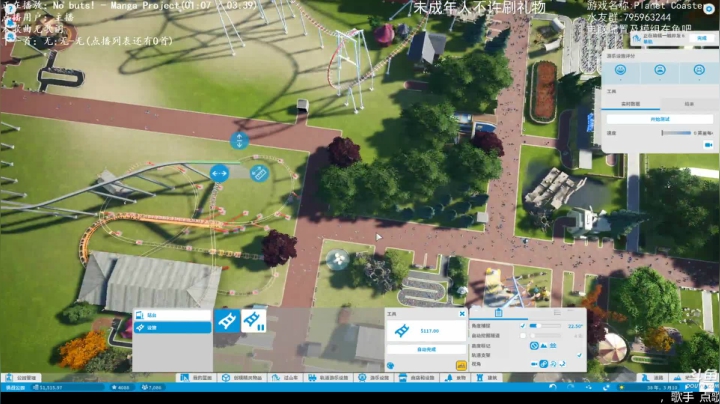Click the ride camera icon in test panel

tap(708, 145)
